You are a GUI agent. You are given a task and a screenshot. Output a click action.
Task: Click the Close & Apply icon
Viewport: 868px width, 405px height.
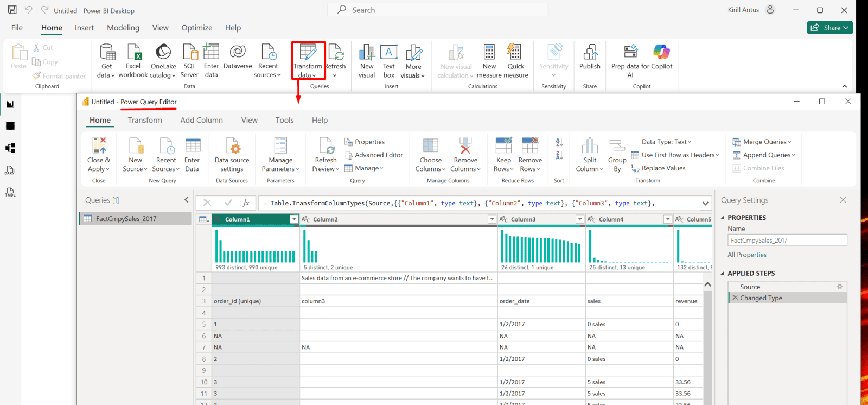point(99,146)
